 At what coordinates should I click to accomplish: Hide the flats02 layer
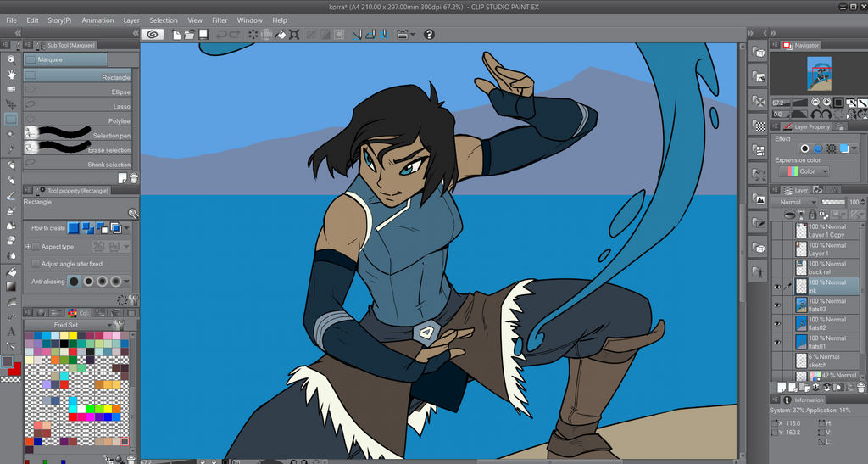[x=776, y=324]
